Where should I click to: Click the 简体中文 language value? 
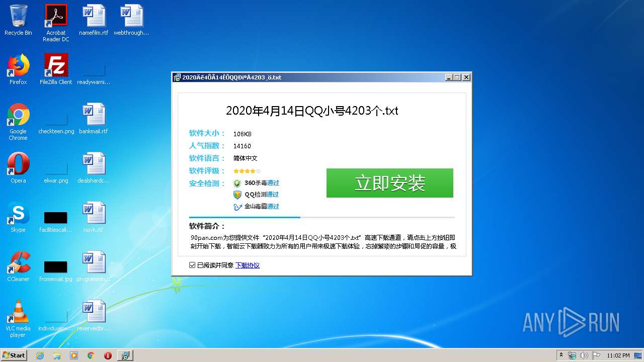tap(246, 158)
